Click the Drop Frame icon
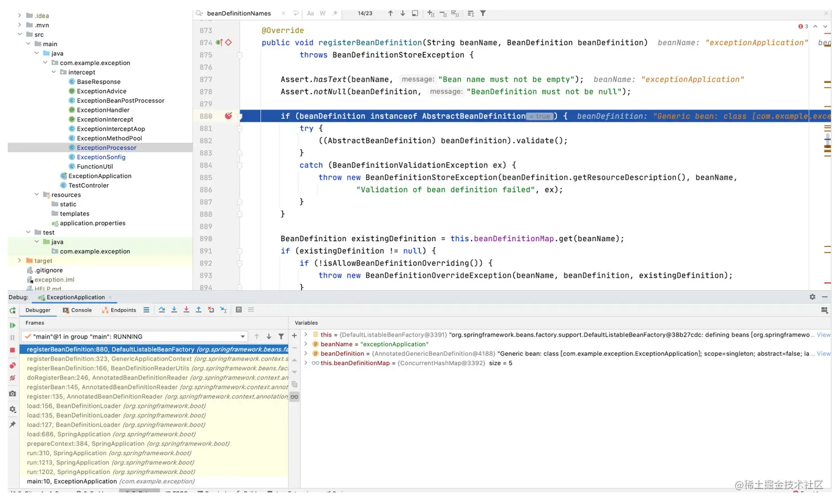This screenshot has width=837, height=504. coord(211,310)
